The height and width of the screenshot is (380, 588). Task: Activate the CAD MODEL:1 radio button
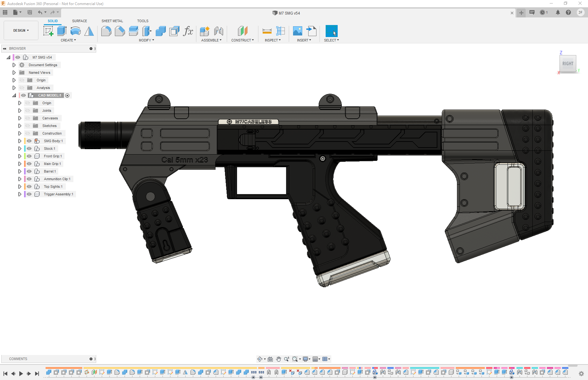click(x=67, y=95)
